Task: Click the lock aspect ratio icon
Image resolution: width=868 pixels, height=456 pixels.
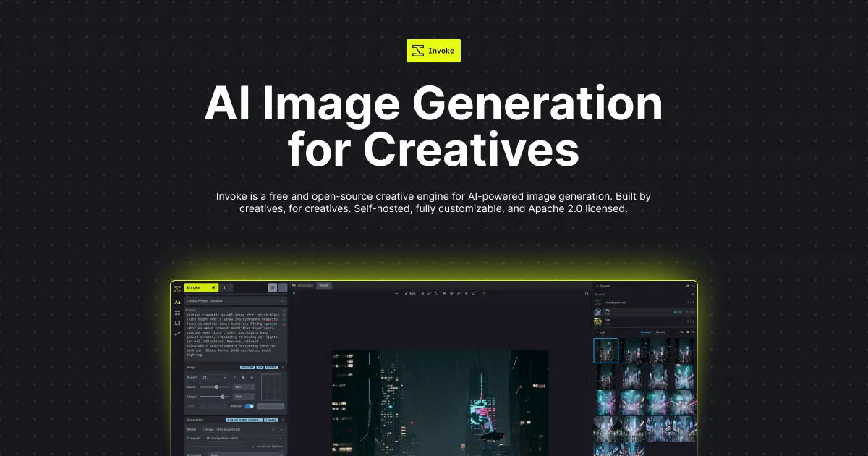Action: (x=243, y=377)
